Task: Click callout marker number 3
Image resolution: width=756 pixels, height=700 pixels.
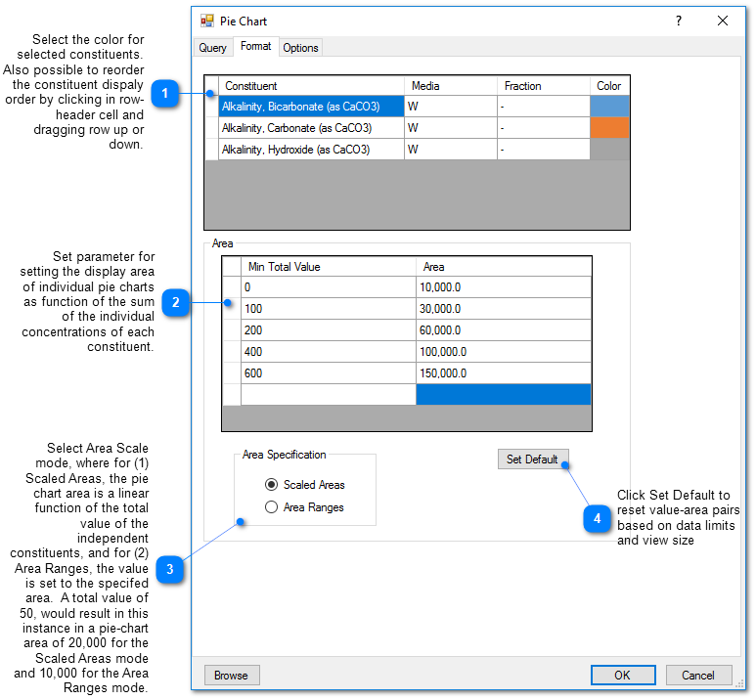Action: point(170,569)
